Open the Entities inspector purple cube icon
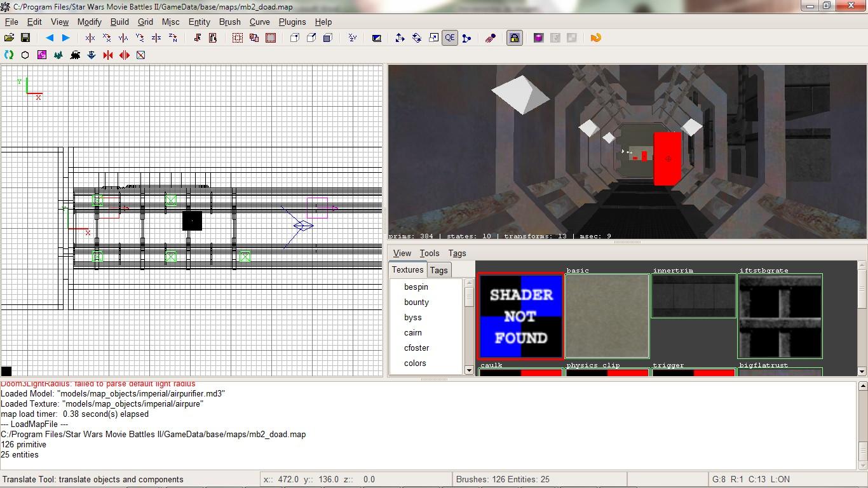Viewport: 868px width, 488px height. (539, 38)
